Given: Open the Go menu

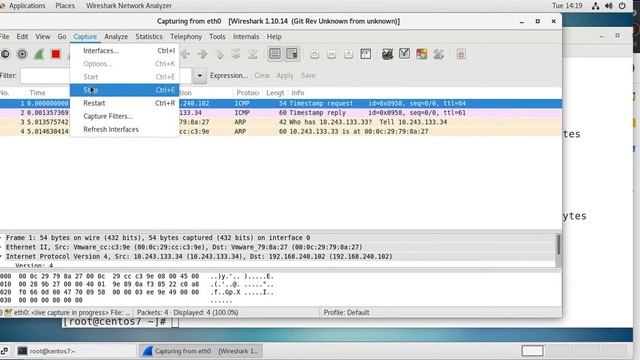Looking at the screenshot, I should tap(62, 36).
